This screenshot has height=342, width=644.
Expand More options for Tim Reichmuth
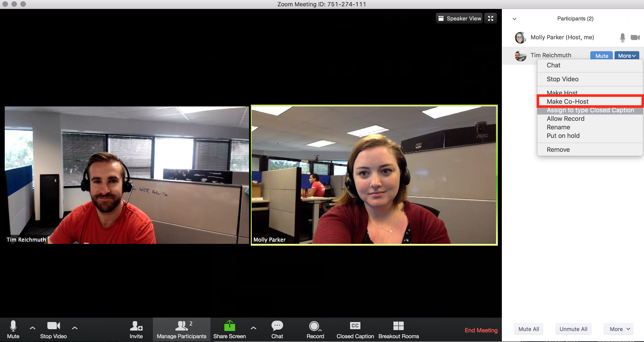[626, 55]
